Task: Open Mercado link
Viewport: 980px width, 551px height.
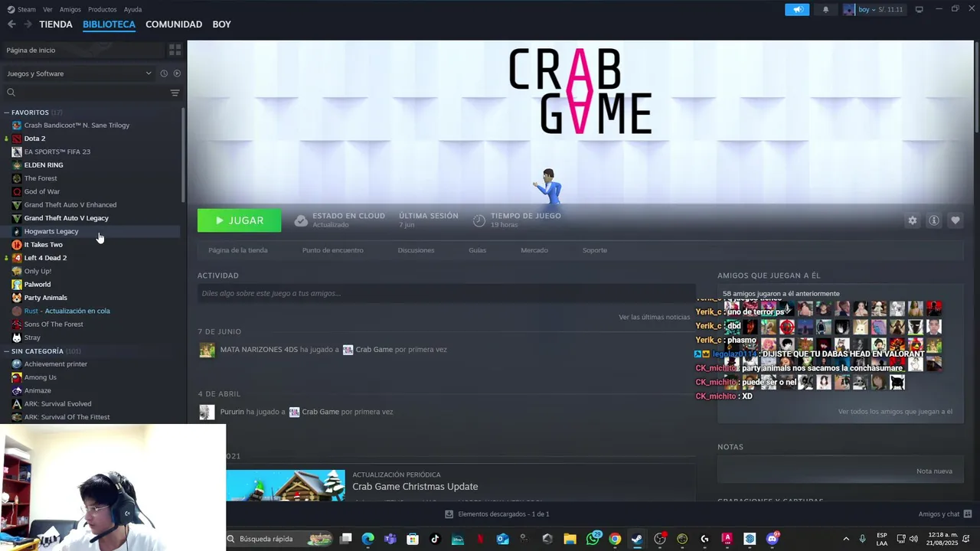Action: [534, 250]
